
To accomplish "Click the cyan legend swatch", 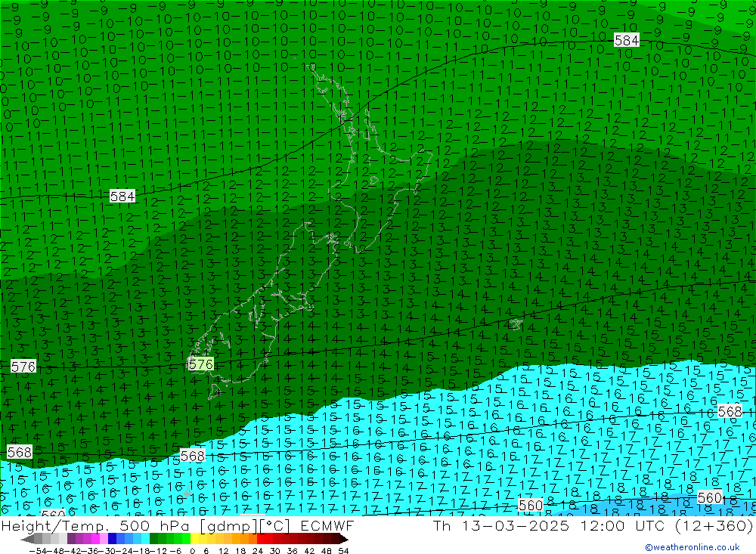I will [x=145, y=539].
